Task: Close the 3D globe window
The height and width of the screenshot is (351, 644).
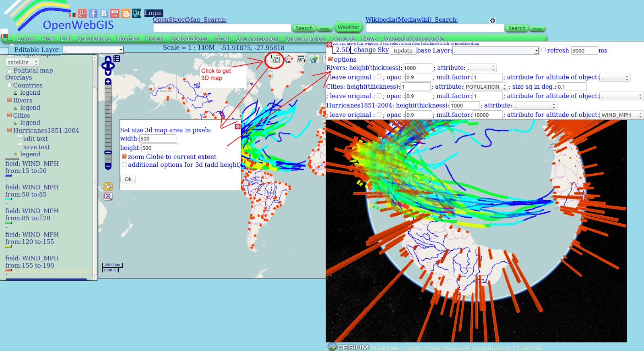Action: (x=329, y=45)
